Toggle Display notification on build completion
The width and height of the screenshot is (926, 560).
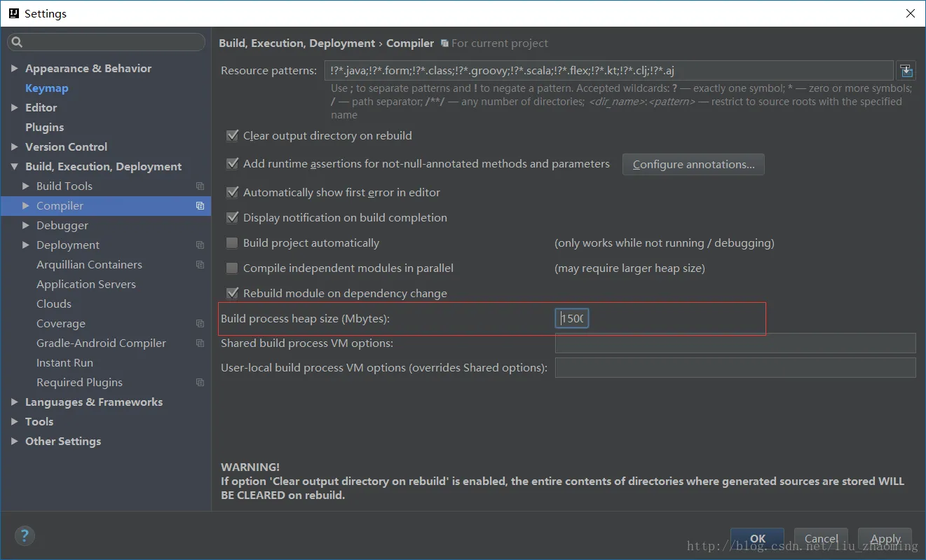(x=232, y=218)
